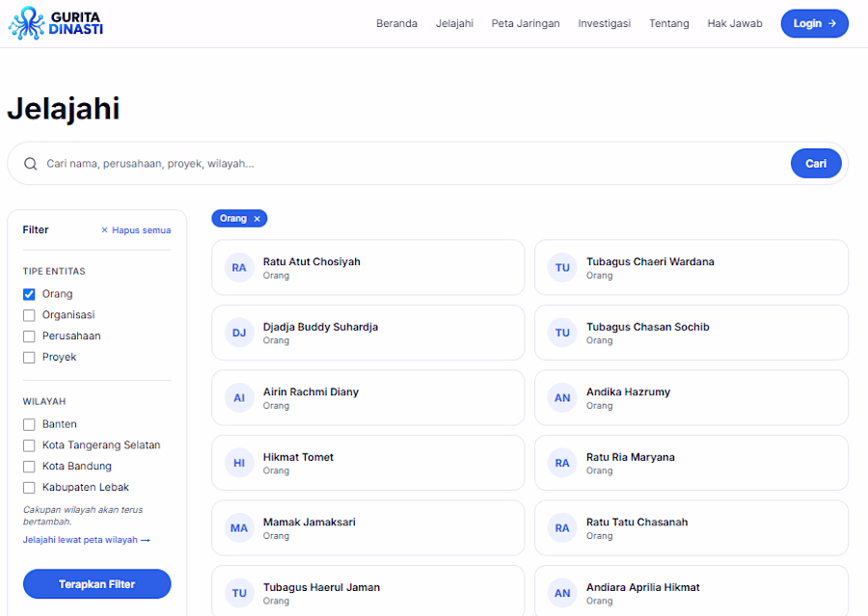Screen dimensions: 868x616
Task: Tick the Perusahaan checkbox
Action: 29,335
